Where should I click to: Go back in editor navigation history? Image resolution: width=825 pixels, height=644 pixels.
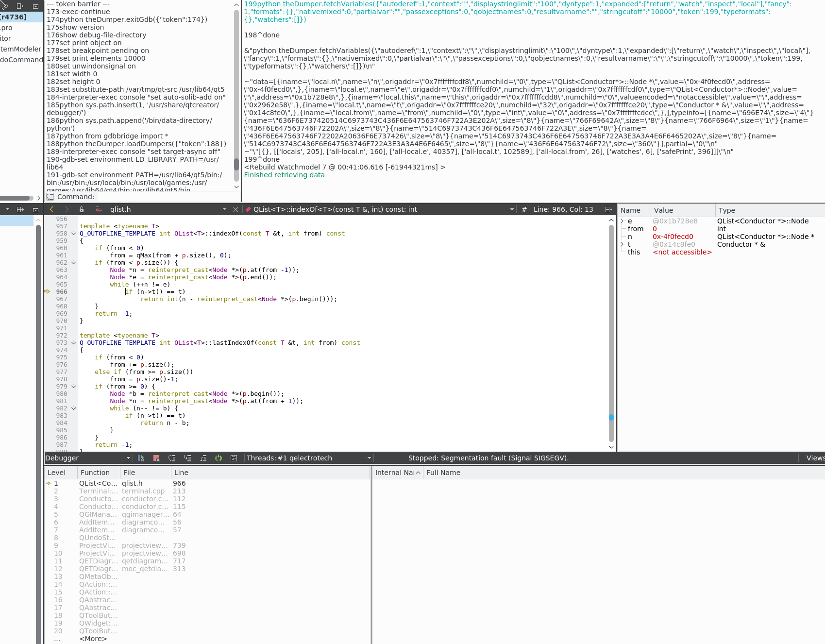(51, 209)
